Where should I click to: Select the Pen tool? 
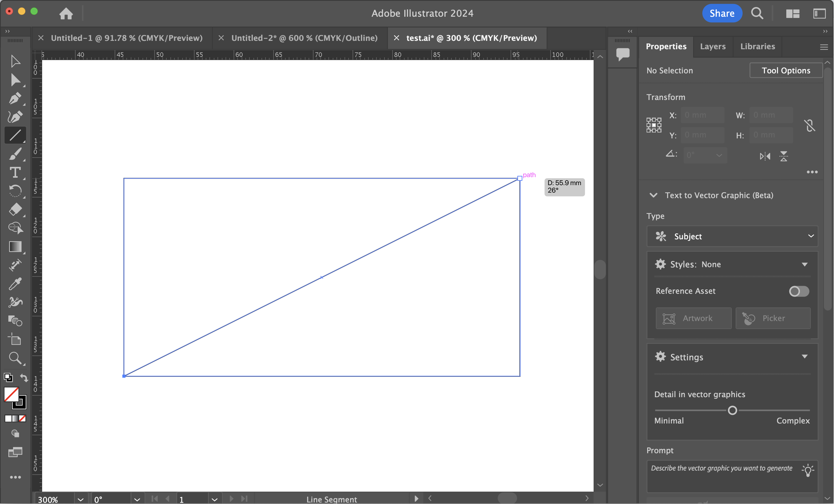pyautogui.click(x=15, y=98)
